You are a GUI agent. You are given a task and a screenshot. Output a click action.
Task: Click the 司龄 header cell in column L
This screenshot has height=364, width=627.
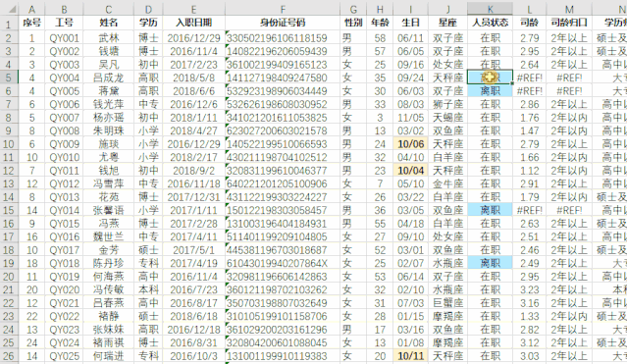pyautogui.click(x=530, y=23)
